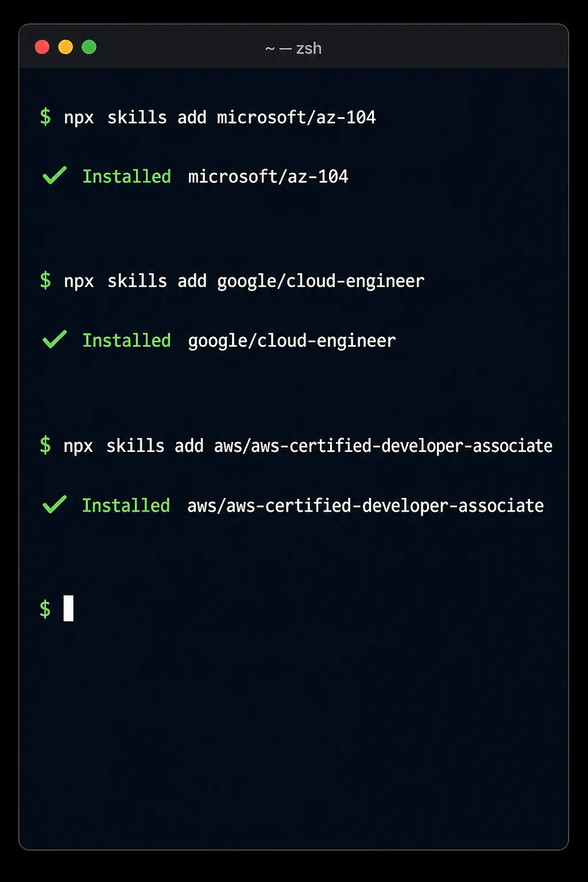Image resolution: width=588 pixels, height=882 pixels.
Task: Click output text 'Installed microsoft/az-104'
Action: tap(215, 176)
